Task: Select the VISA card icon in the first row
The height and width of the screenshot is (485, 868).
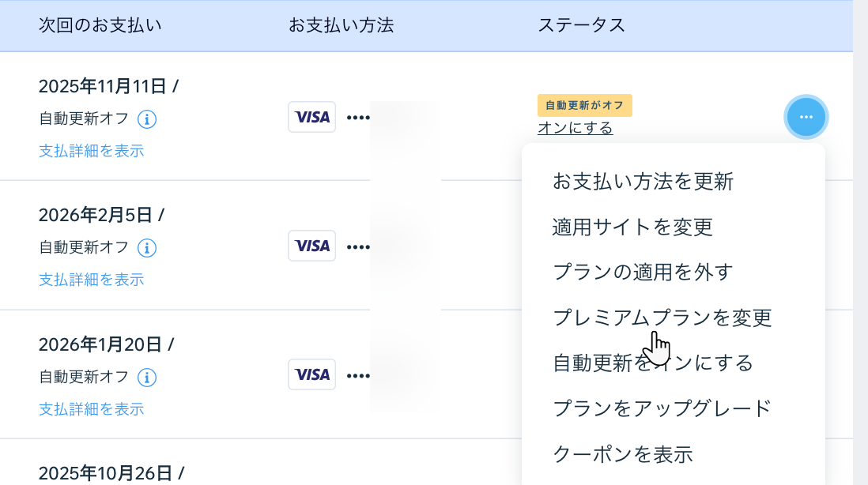Action: coord(311,116)
